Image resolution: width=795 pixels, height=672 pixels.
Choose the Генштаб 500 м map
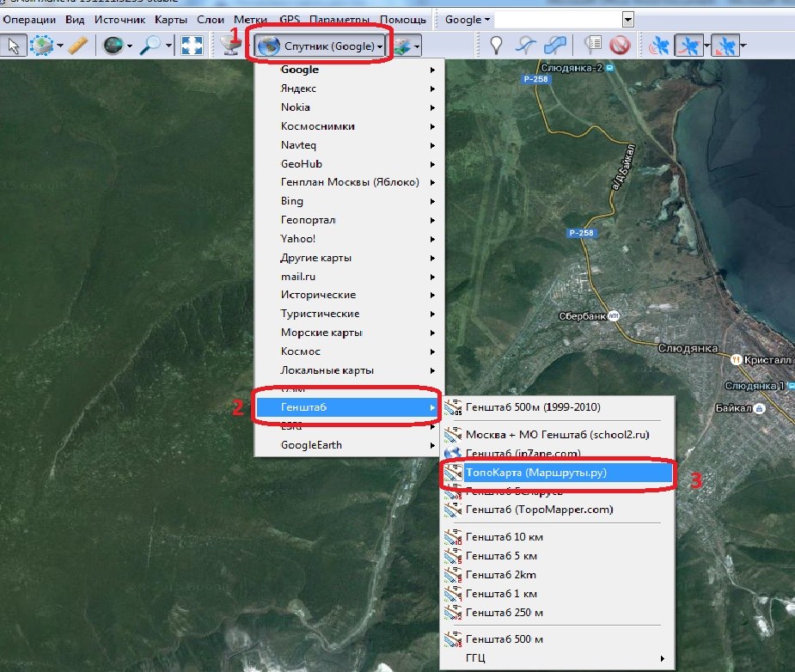click(x=557, y=639)
